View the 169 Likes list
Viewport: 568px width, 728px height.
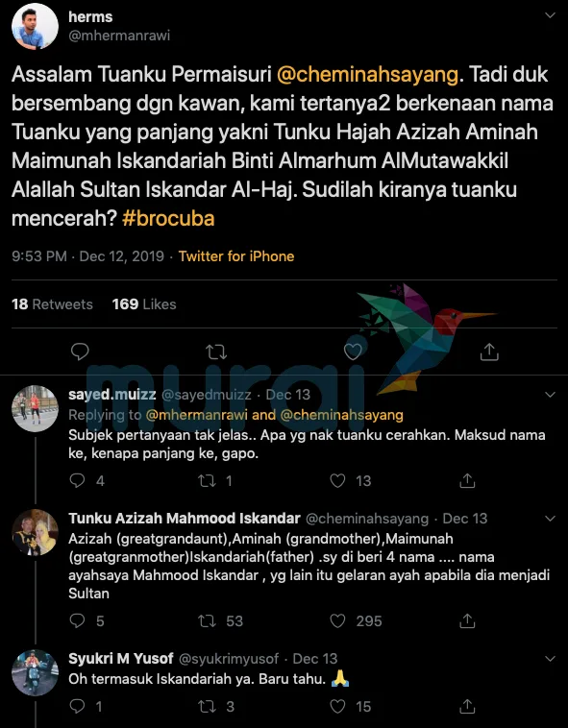click(144, 304)
